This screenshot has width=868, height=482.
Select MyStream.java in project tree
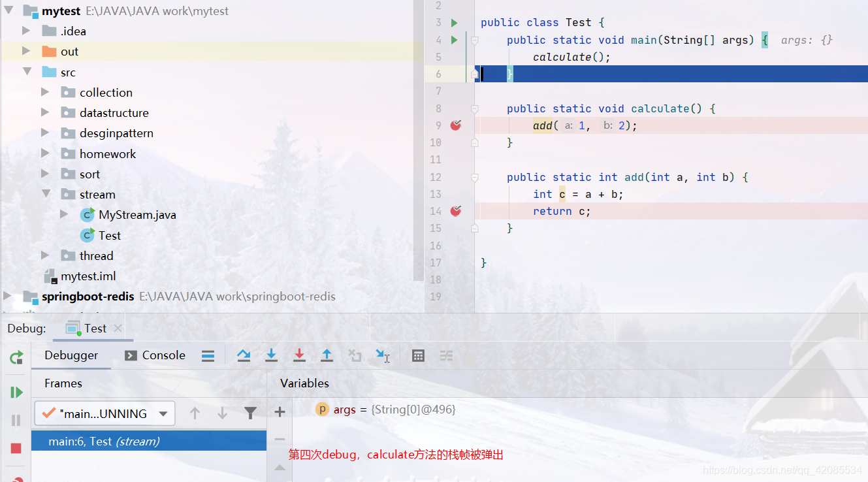coord(137,214)
